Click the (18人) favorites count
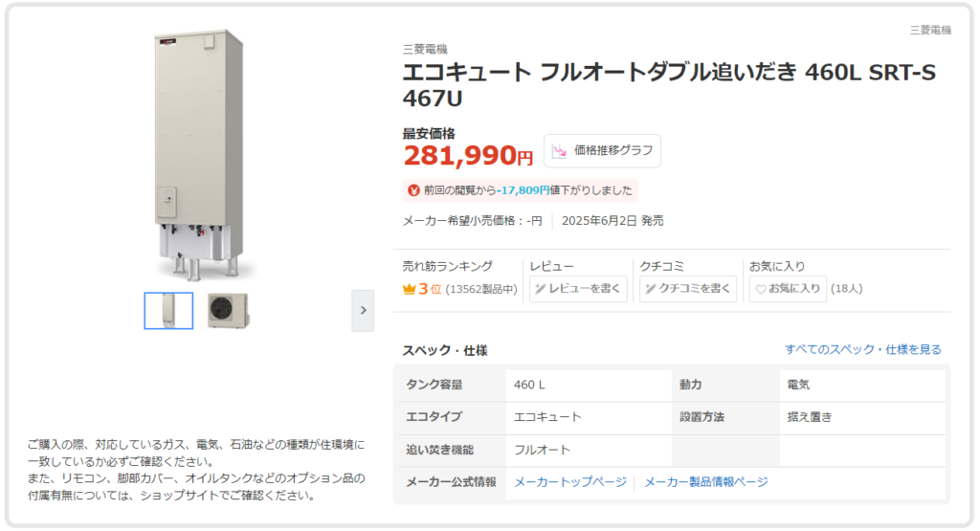This screenshot has width=980, height=531. tap(846, 289)
